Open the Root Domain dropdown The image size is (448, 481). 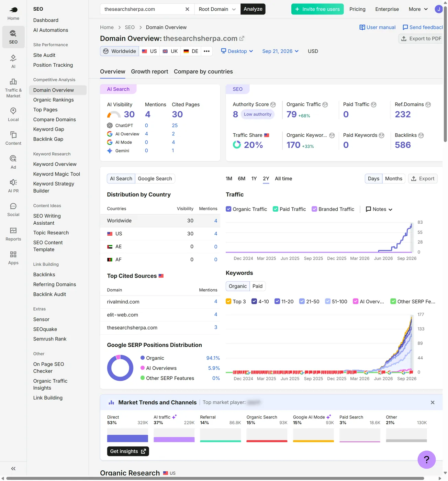pyautogui.click(x=217, y=9)
